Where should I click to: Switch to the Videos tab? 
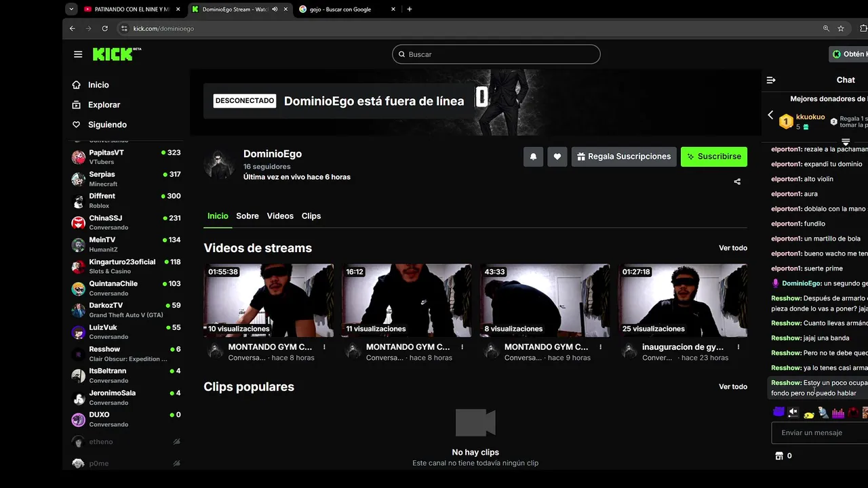tap(280, 216)
